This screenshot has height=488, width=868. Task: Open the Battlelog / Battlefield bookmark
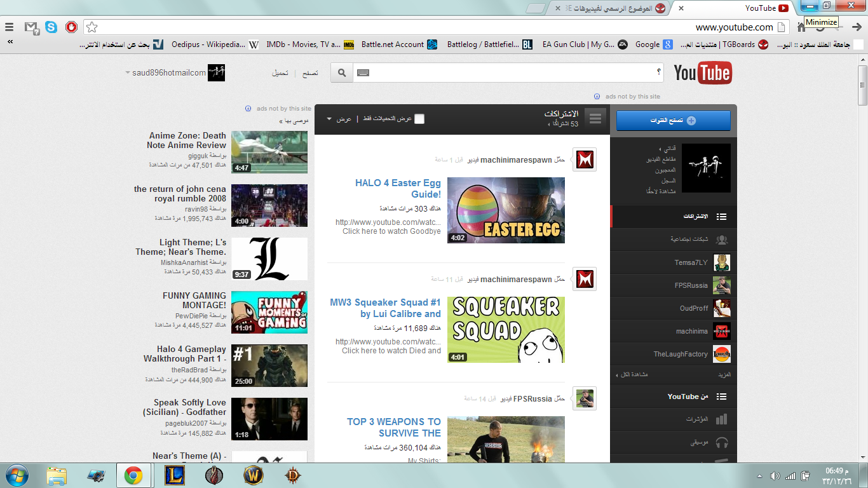coord(490,44)
